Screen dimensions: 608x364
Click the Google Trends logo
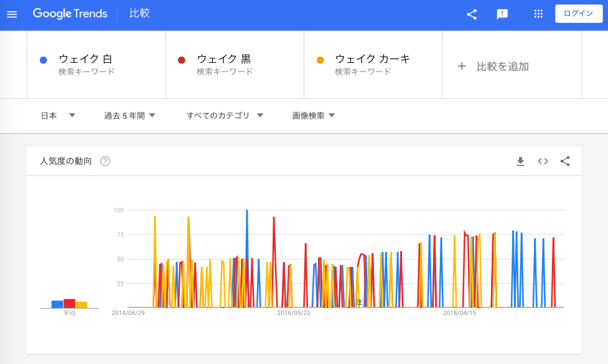70,14
